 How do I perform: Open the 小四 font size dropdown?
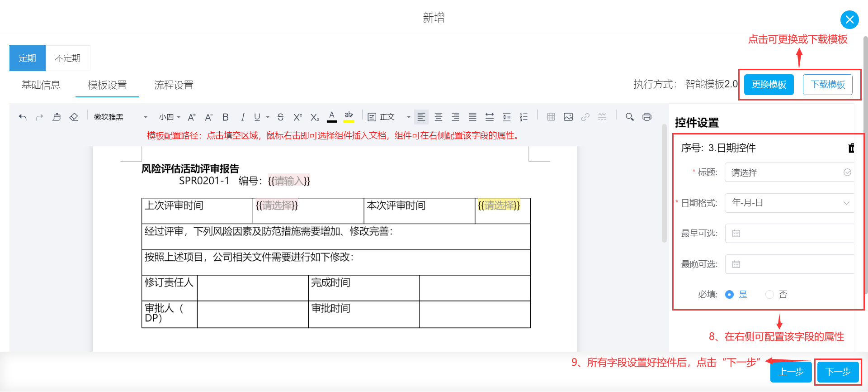pyautogui.click(x=170, y=117)
